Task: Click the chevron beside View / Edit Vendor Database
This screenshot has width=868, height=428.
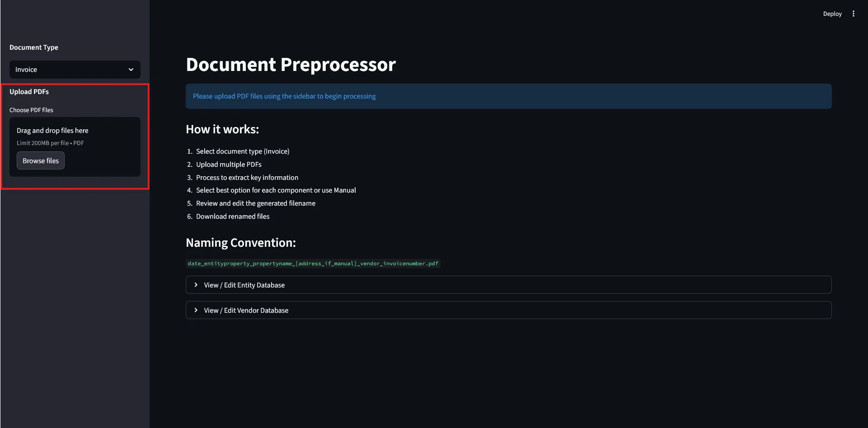Action: [196, 310]
